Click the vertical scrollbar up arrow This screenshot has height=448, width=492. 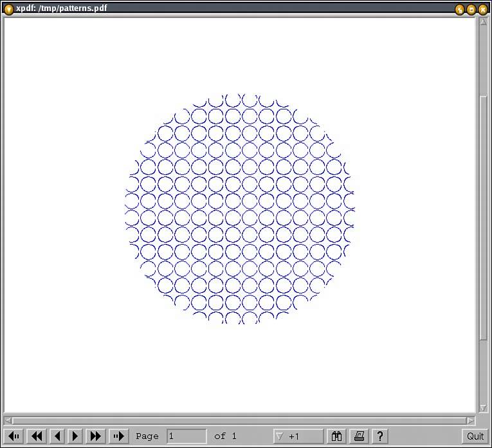pyautogui.click(x=483, y=22)
